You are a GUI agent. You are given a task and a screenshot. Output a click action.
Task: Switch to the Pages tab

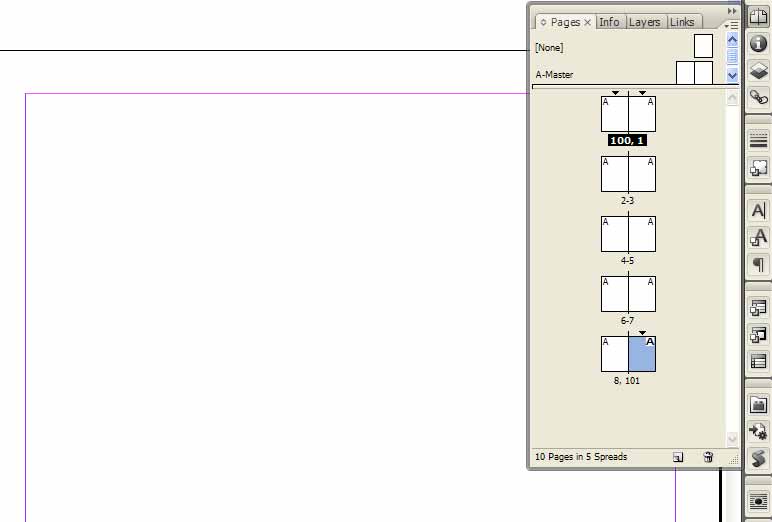(565, 22)
